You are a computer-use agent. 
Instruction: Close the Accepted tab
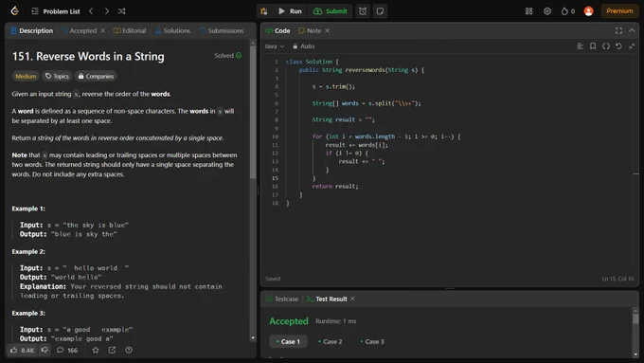click(x=102, y=31)
